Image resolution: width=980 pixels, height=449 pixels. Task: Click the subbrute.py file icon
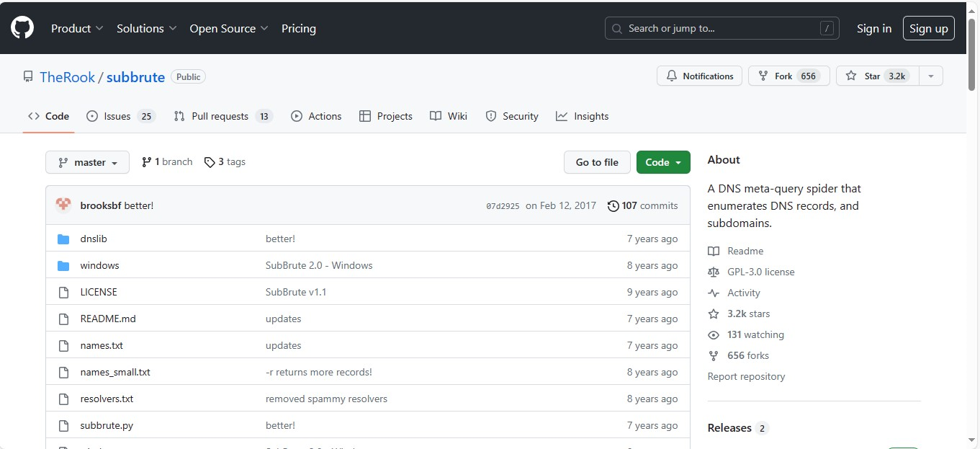pos(63,425)
